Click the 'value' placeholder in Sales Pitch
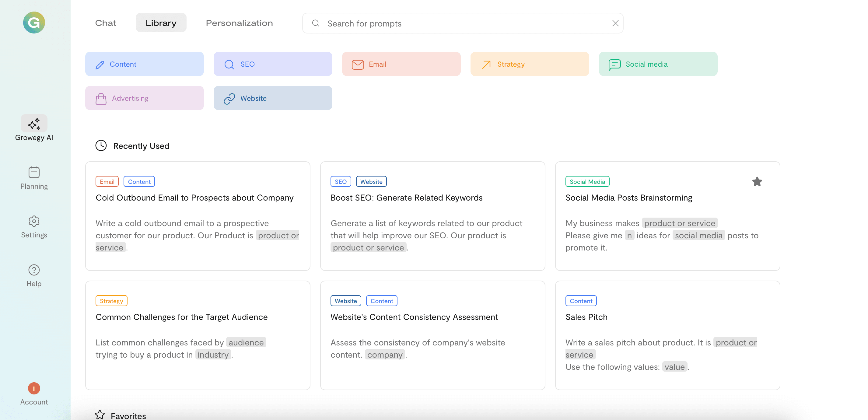 coord(674,367)
